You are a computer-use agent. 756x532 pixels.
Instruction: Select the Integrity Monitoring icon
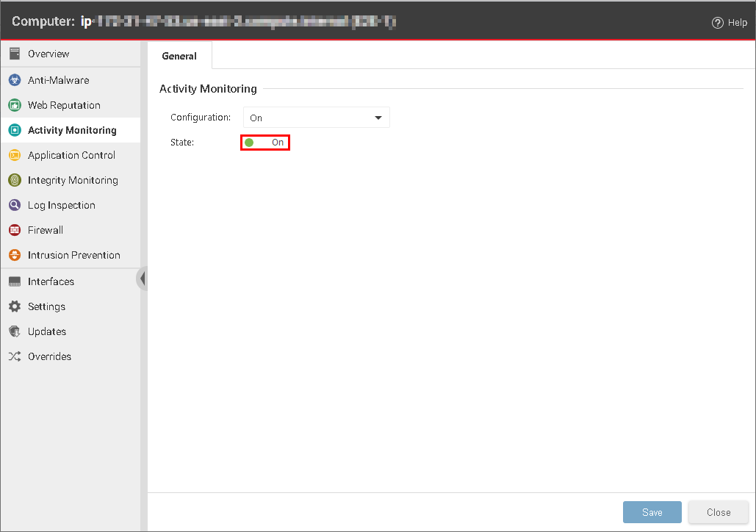click(16, 180)
